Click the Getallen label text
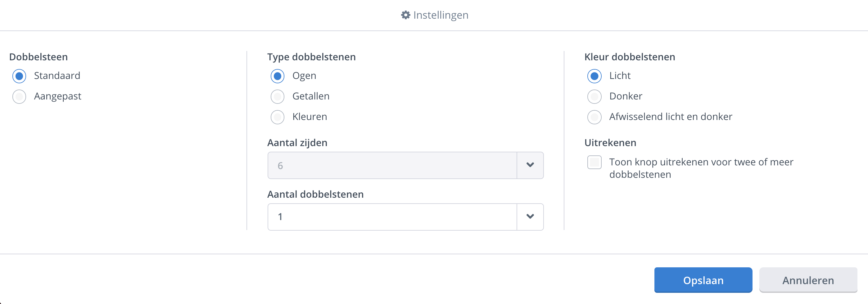The height and width of the screenshot is (304, 868). click(311, 96)
